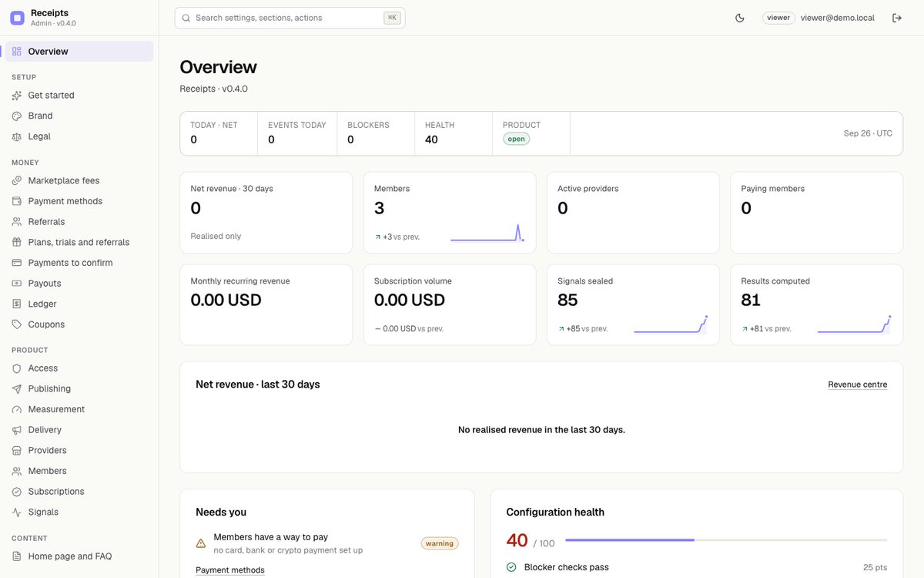Click the Net revenue 30 days card
Image resolution: width=924 pixels, height=578 pixels.
click(x=266, y=213)
